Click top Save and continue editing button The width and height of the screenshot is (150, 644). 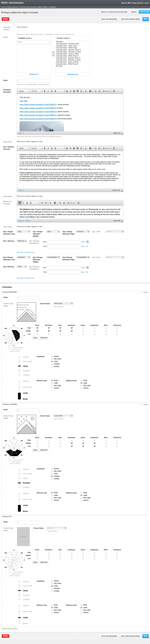point(130,19)
